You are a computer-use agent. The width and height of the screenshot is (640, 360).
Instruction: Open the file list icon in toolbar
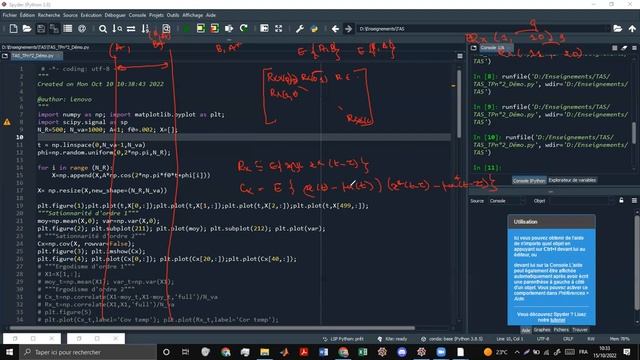[x=68, y=29]
